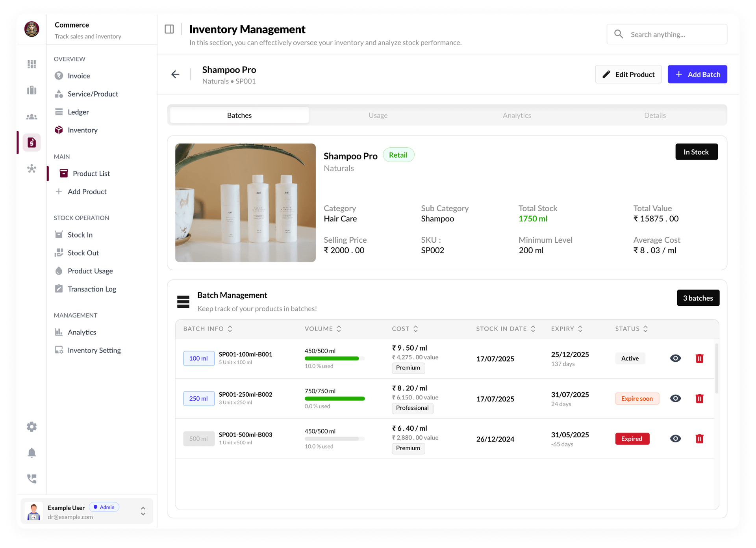Sort batches by the EXPIRY column arrows

(x=580, y=328)
